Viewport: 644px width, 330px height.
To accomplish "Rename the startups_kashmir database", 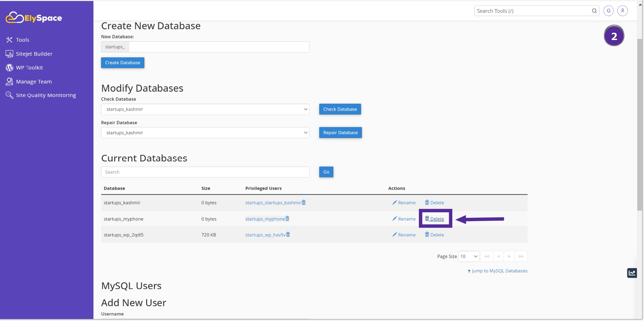I will 404,203.
